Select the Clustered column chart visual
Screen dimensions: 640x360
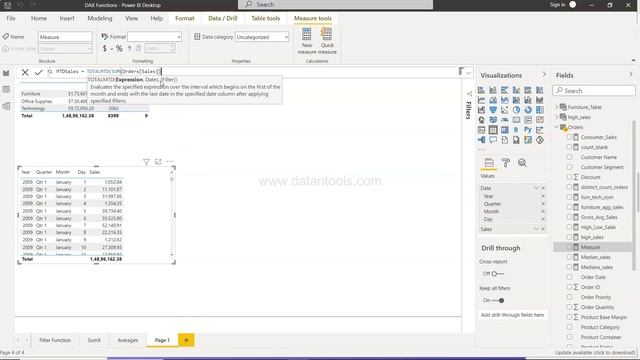coord(516,90)
